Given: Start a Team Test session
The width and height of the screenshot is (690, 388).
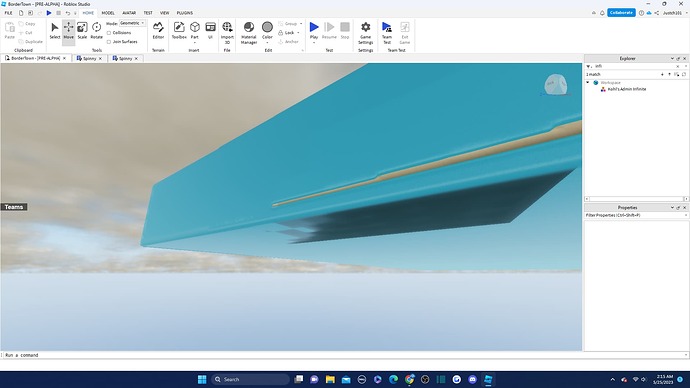Looking at the screenshot, I should 387,33.
